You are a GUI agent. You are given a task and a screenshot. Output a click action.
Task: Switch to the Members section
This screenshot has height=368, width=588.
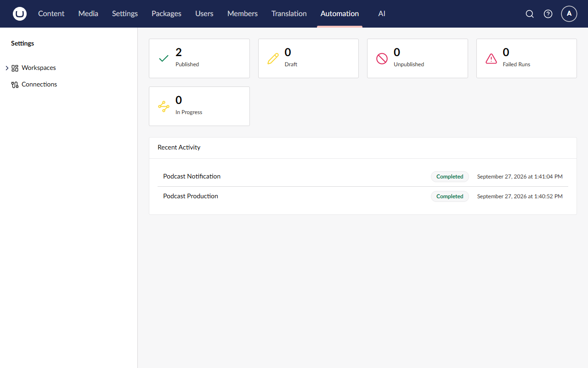pyautogui.click(x=243, y=14)
